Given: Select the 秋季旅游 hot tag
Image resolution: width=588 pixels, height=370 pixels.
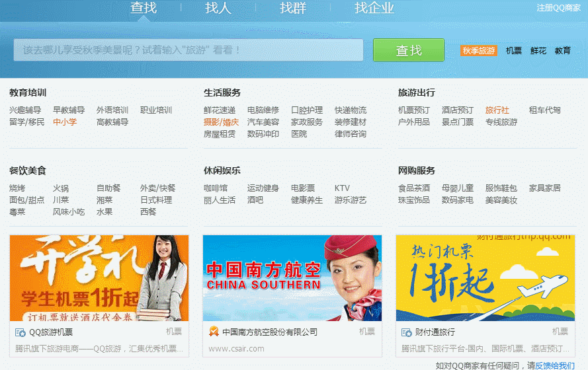Looking at the screenshot, I should (479, 51).
